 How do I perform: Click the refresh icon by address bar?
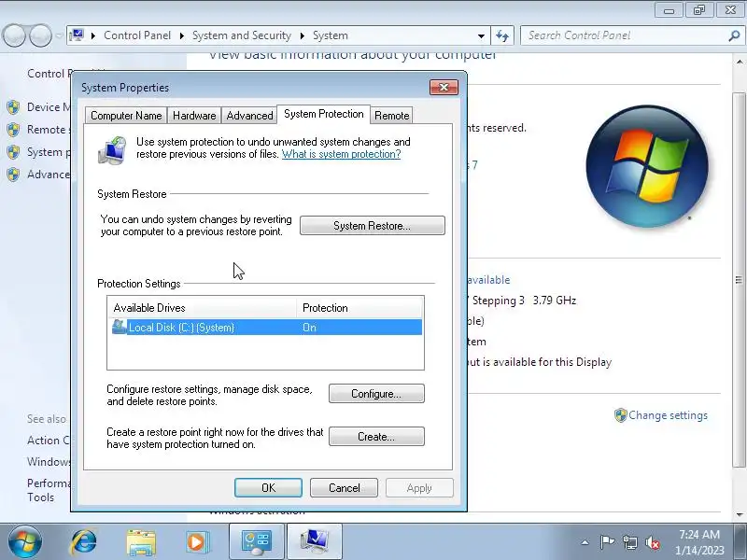pos(502,35)
